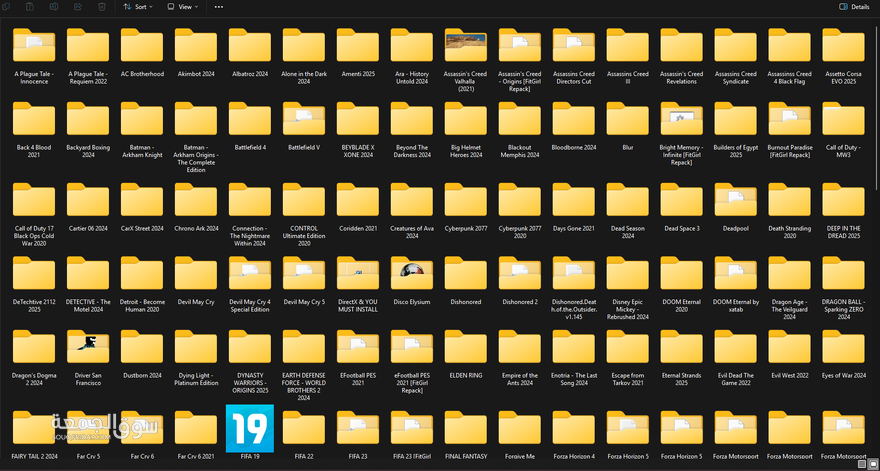The width and height of the screenshot is (880, 471).
Task: Click the Rename icon in the toolbar
Action: pos(54,7)
